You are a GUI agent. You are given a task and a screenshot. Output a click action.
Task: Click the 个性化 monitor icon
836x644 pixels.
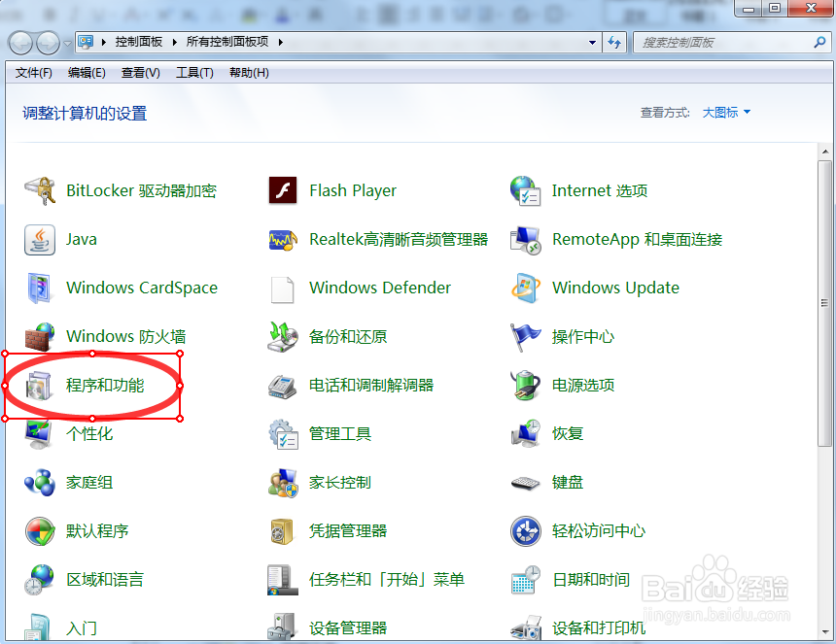point(39,434)
